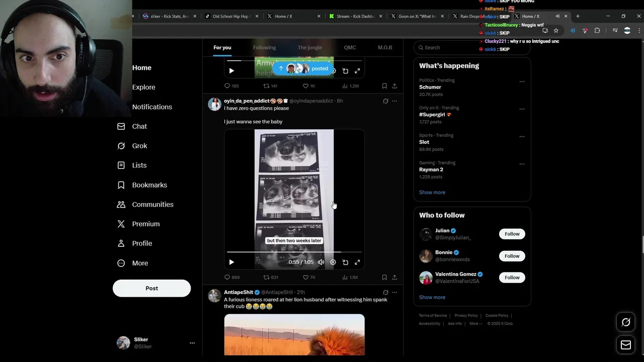Open ultrasound video settings gear

pos(333,262)
